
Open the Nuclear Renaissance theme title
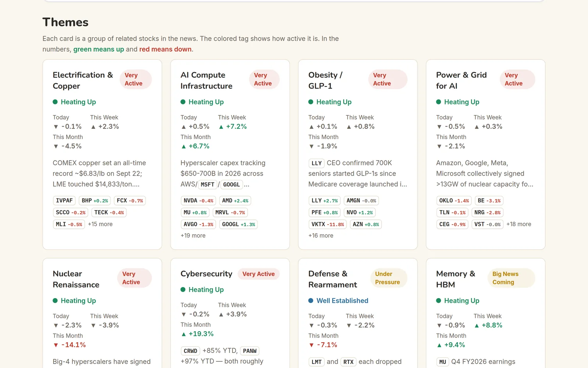[x=76, y=279]
